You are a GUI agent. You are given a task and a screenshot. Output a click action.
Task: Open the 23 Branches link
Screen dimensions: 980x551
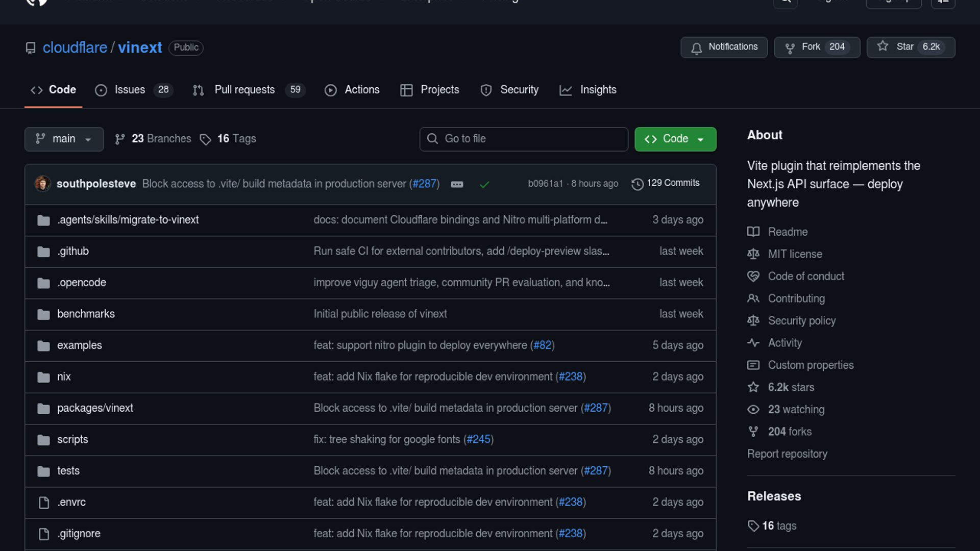coord(153,139)
